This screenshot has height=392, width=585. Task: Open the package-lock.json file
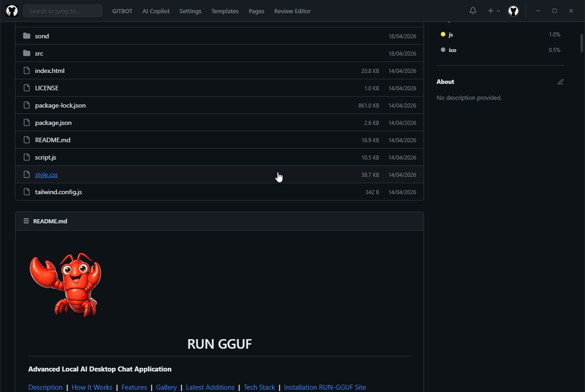tap(60, 105)
